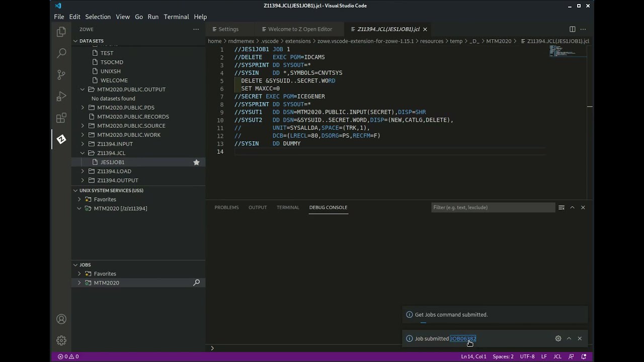Click errors and warnings status indicator

pos(68,356)
